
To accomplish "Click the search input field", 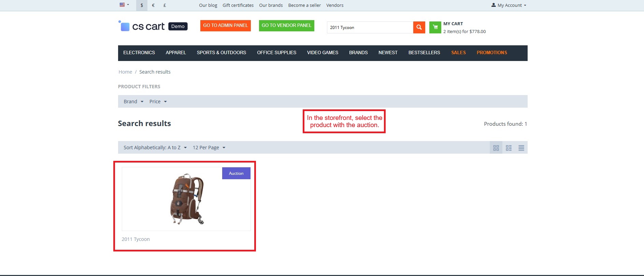I will (x=370, y=28).
